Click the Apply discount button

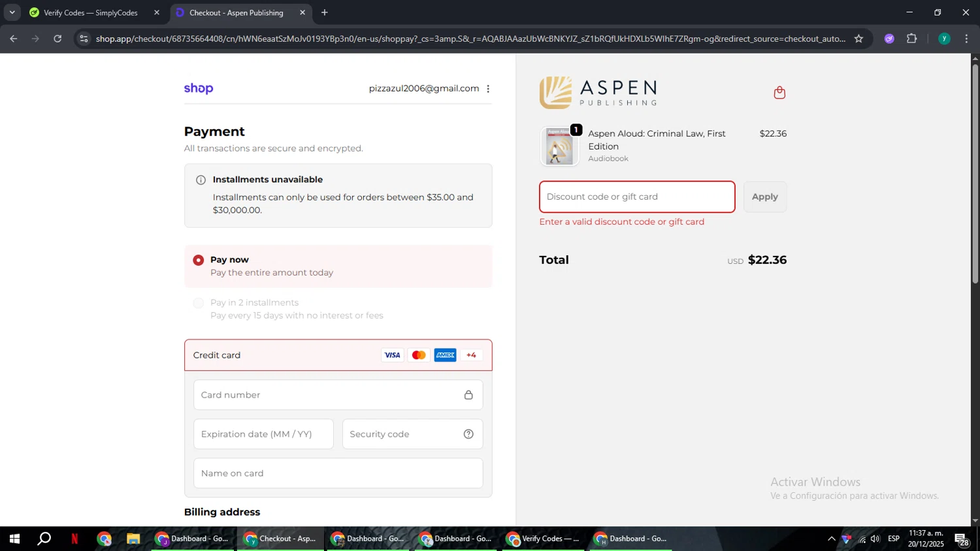coord(765,197)
